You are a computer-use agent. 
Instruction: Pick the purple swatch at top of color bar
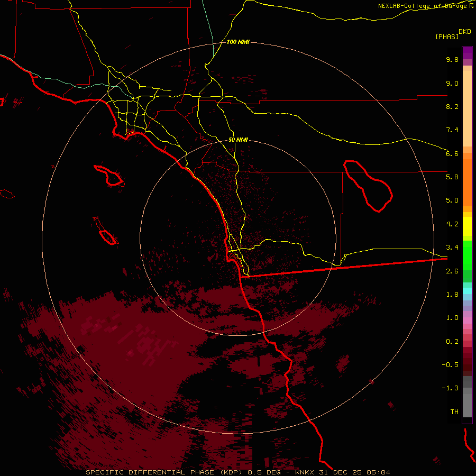tap(467, 53)
